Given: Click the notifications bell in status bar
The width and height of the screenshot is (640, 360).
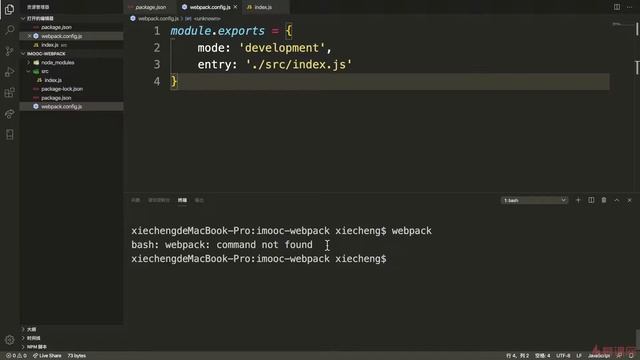Looking at the screenshot, I should 631,356.
